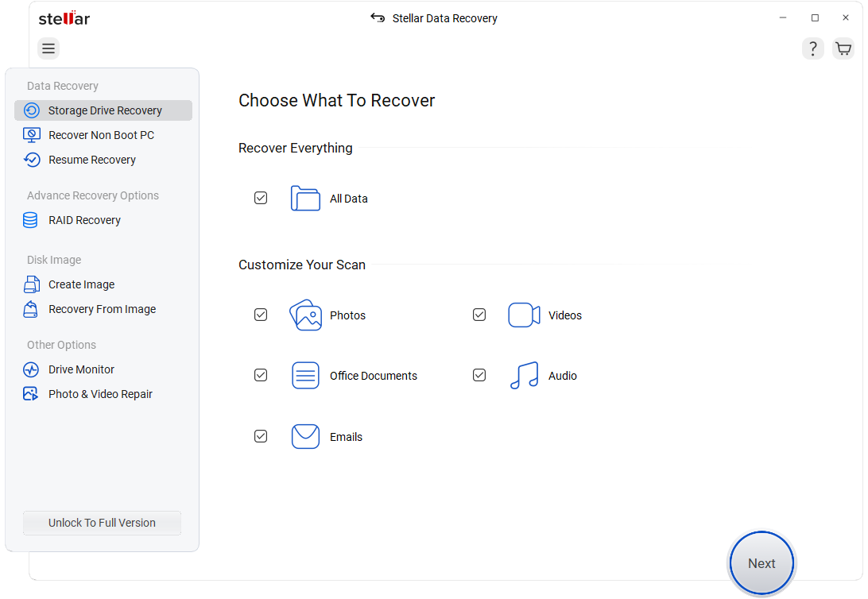Toggle the Audio checkbox
The height and width of the screenshot is (599, 868).
(x=479, y=375)
